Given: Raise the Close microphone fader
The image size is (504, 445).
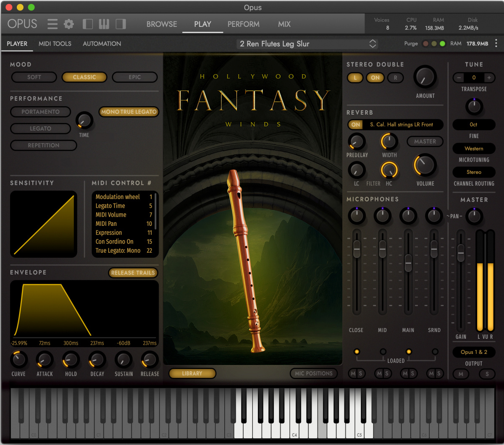Looking at the screenshot, I should (356, 249).
